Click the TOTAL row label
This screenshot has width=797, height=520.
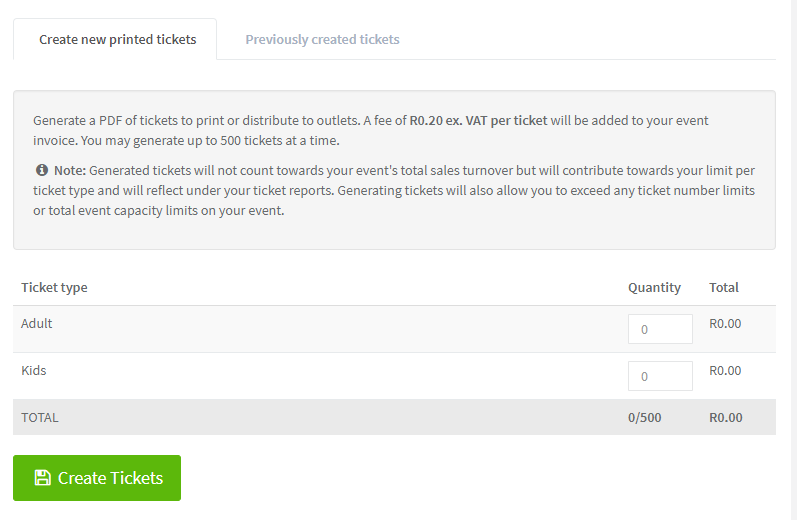(40, 417)
